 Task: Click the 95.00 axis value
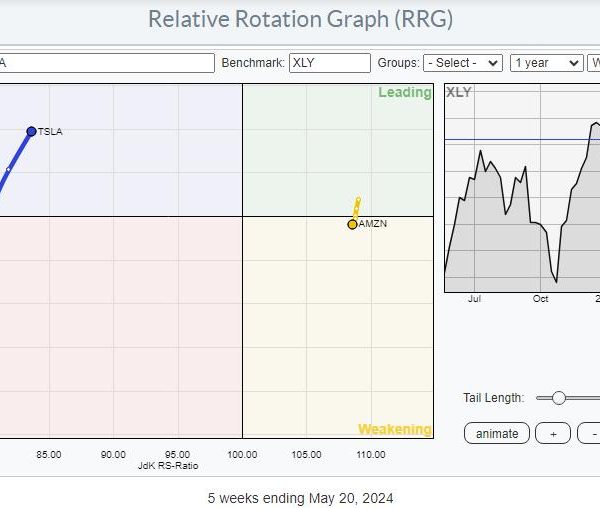click(x=178, y=454)
